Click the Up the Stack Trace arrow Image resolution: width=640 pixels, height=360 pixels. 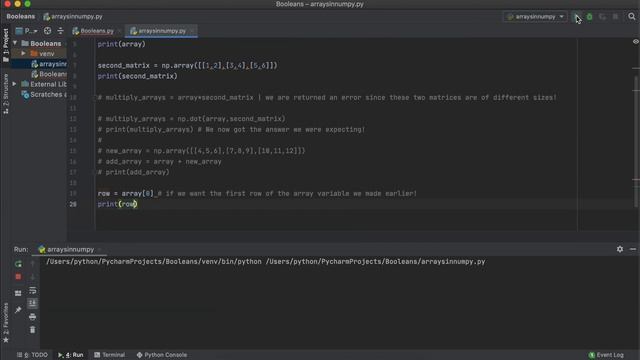tap(33, 264)
